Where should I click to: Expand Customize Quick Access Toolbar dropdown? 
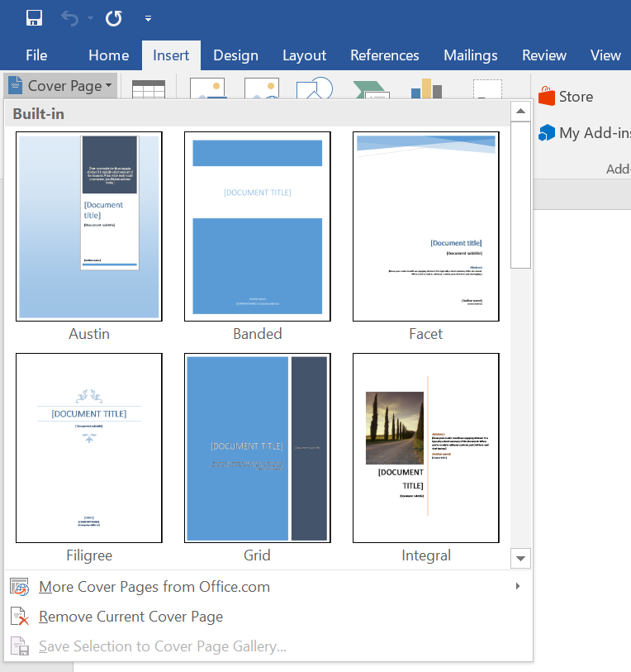tap(148, 18)
